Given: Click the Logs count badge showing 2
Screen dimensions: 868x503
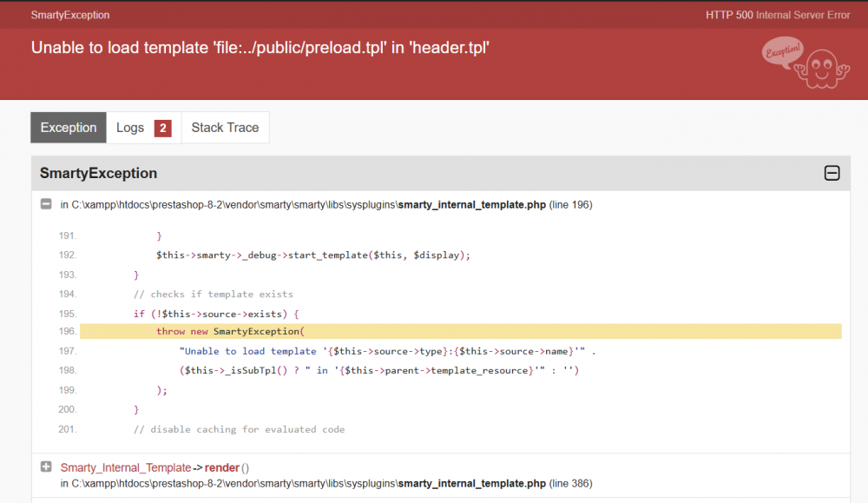Looking at the screenshot, I should 163,128.
